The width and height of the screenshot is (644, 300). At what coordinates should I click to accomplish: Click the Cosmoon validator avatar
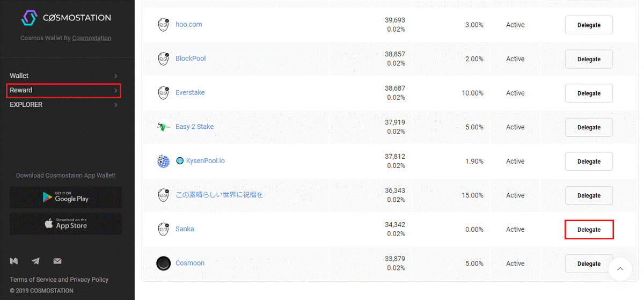point(163,264)
